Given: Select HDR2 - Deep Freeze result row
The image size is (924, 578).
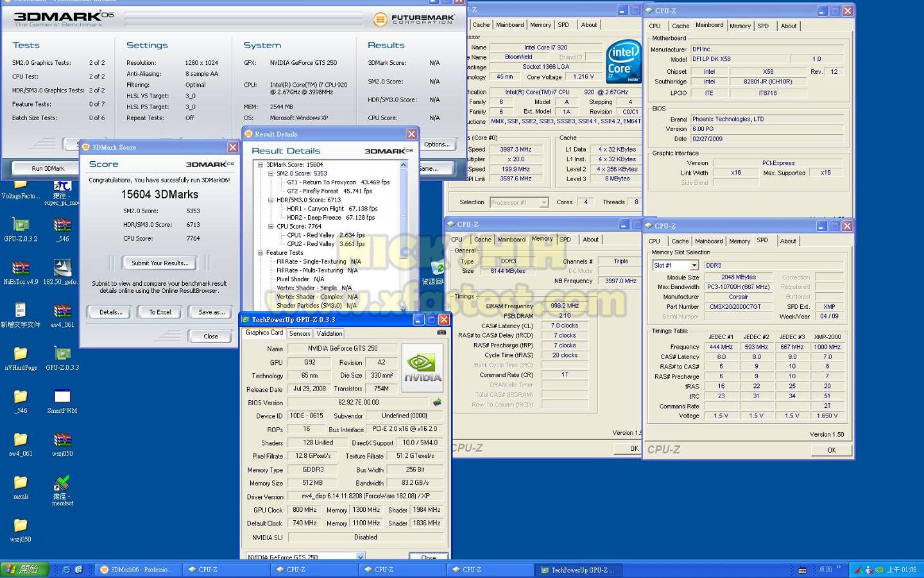Looking at the screenshot, I should coord(330,218).
